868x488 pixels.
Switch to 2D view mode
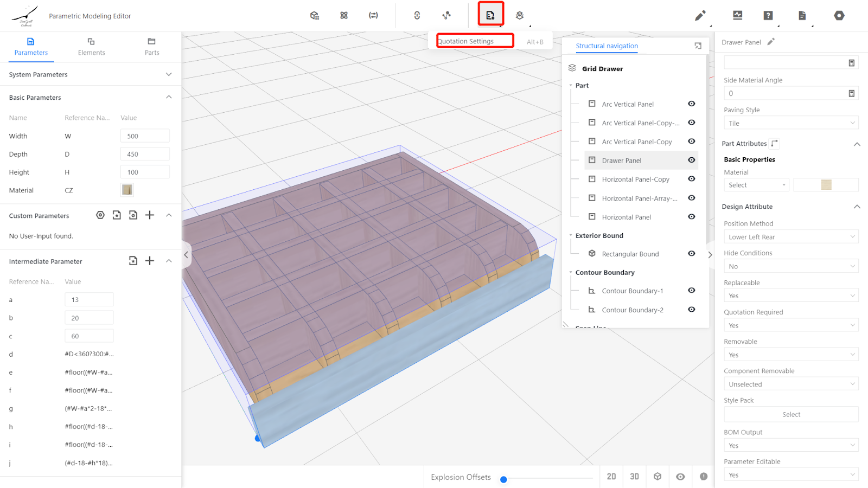611,477
